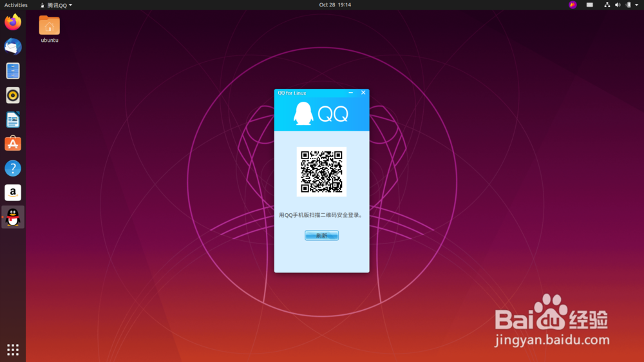Expand the system menu arrow
Viewport: 644px width, 362px height.
coord(637,5)
